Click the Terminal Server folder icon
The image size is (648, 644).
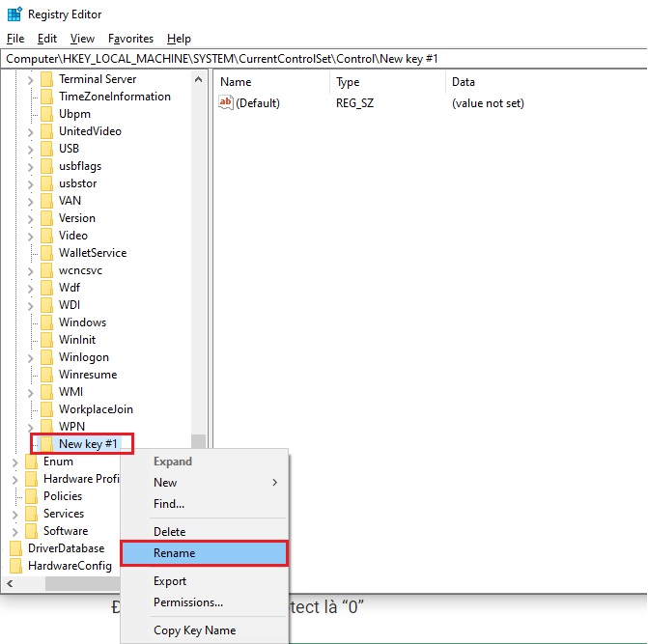[x=45, y=79]
